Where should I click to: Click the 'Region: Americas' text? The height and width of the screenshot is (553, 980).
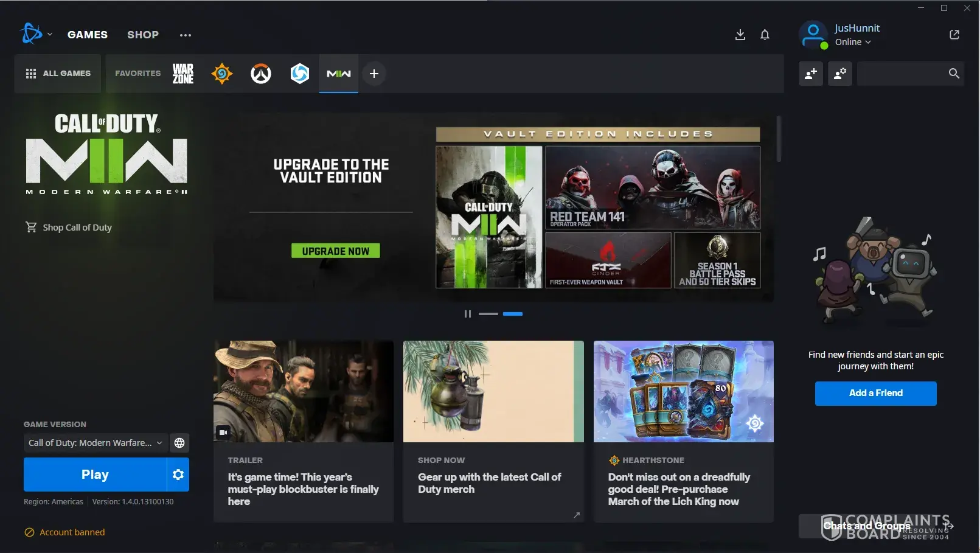click(54, 502)
